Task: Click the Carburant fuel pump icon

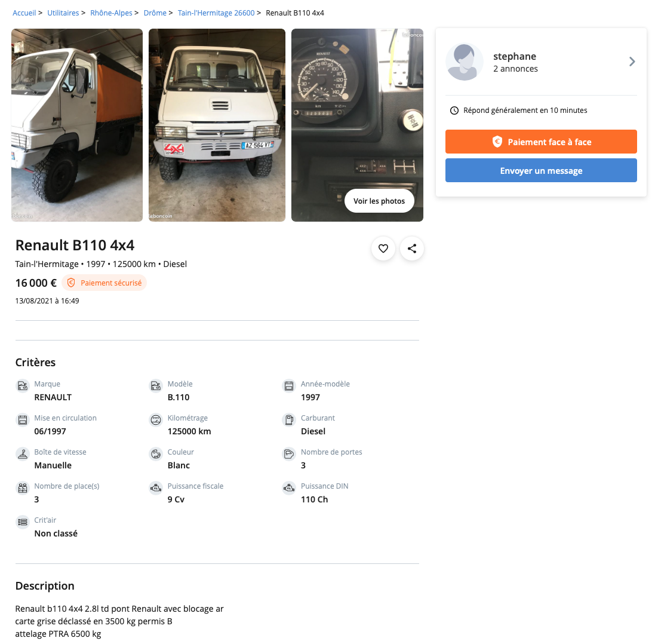Action: tap(289, 420)
